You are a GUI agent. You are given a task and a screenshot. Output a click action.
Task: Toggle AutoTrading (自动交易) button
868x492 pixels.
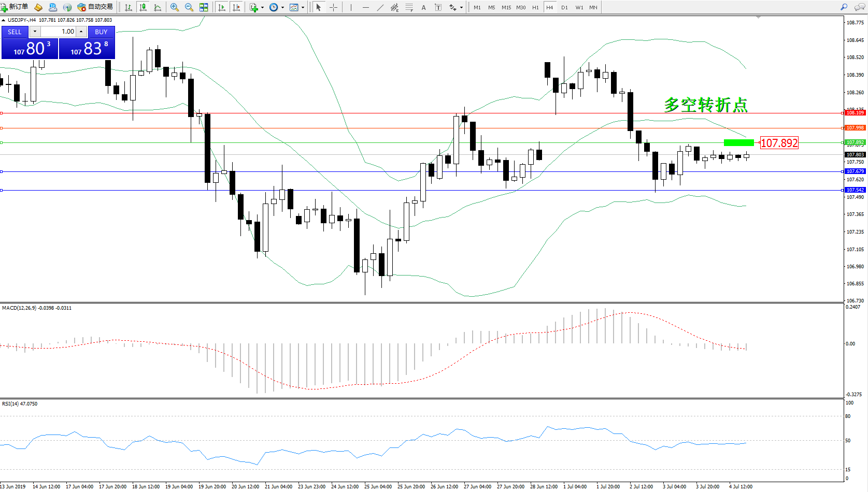click(x=95, y=7)
